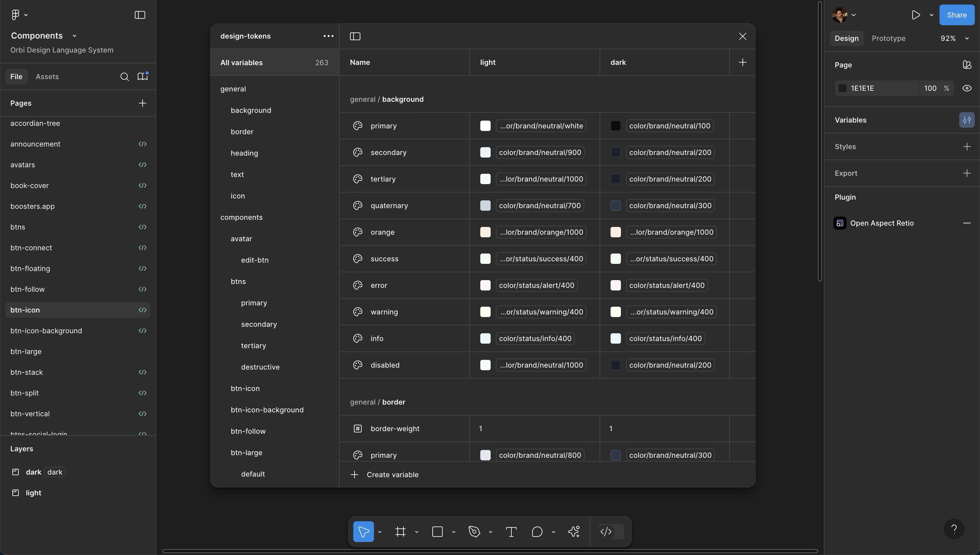The width and height of the screenshot is (980, 555).
Task: Add new mode column plus icon
Action: click(742, 63)
